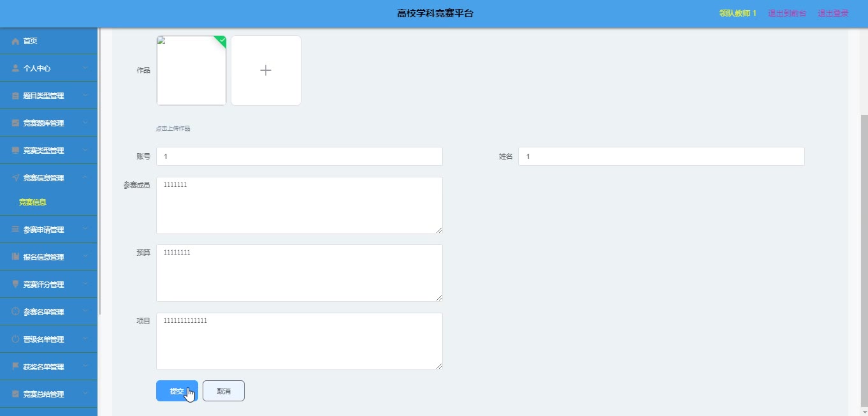The image size is (868, 416).
Task: Click 退出到前台 link
Action: [x=787, y=13]
